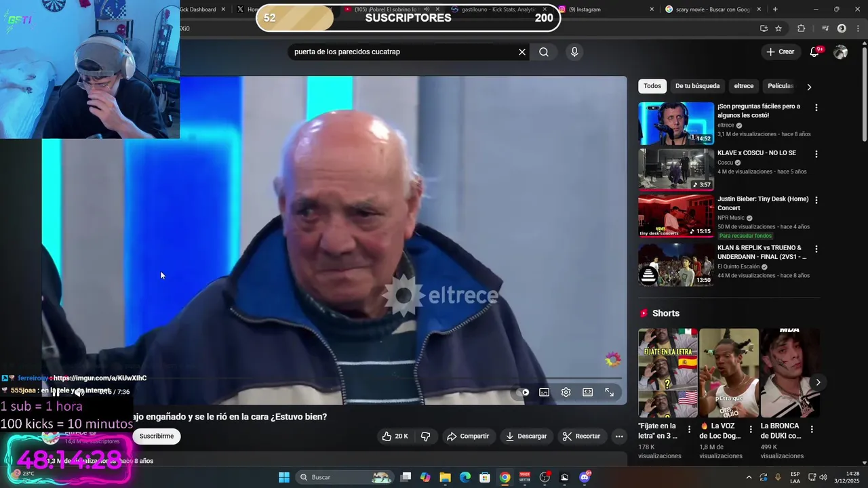
Task: Click the Para recaudar fondos badge
Action: [746, 236]
